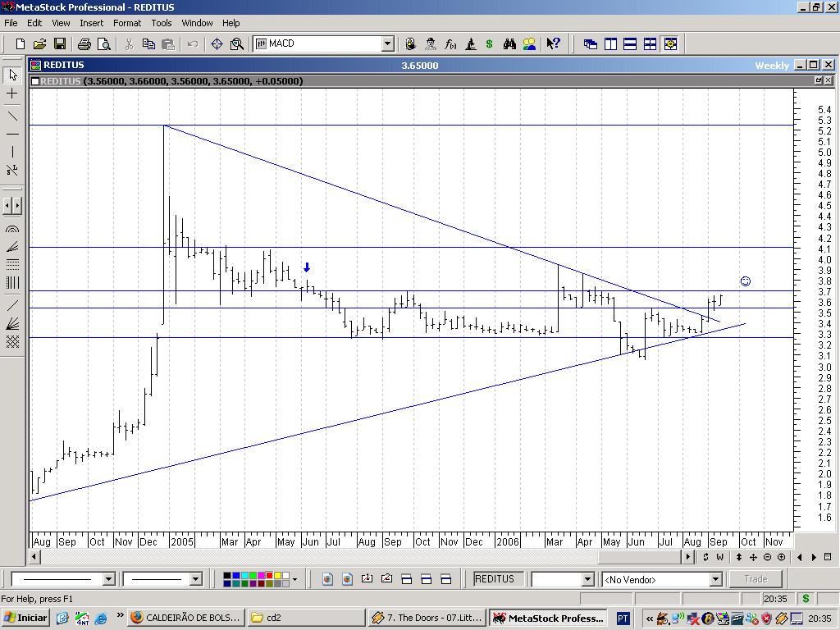
Task: Open the line weight dropdown
Action: [195, 579]
